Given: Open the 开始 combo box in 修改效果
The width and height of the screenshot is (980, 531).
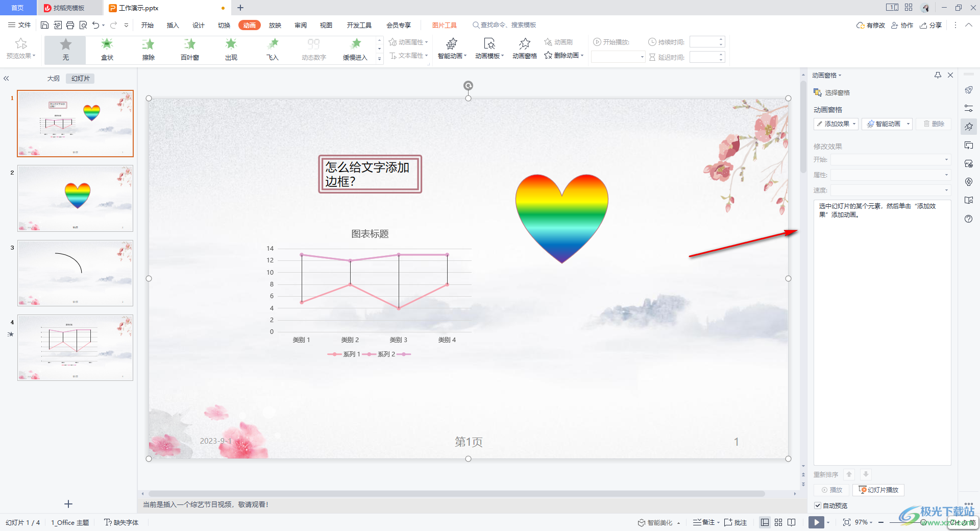Looking at the screenshot, I should tap(890, 160).
